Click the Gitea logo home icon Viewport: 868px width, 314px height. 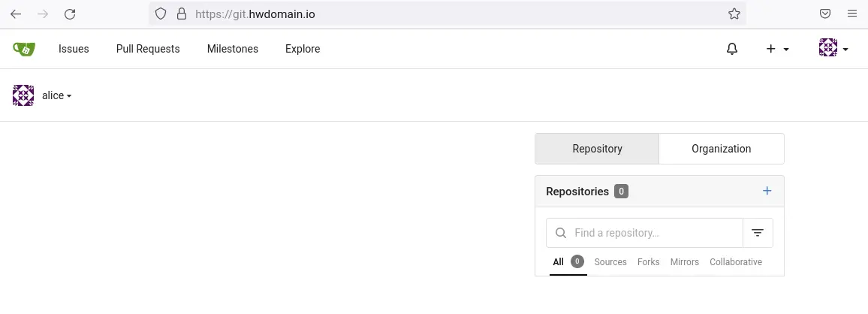(x=24, y=49)
